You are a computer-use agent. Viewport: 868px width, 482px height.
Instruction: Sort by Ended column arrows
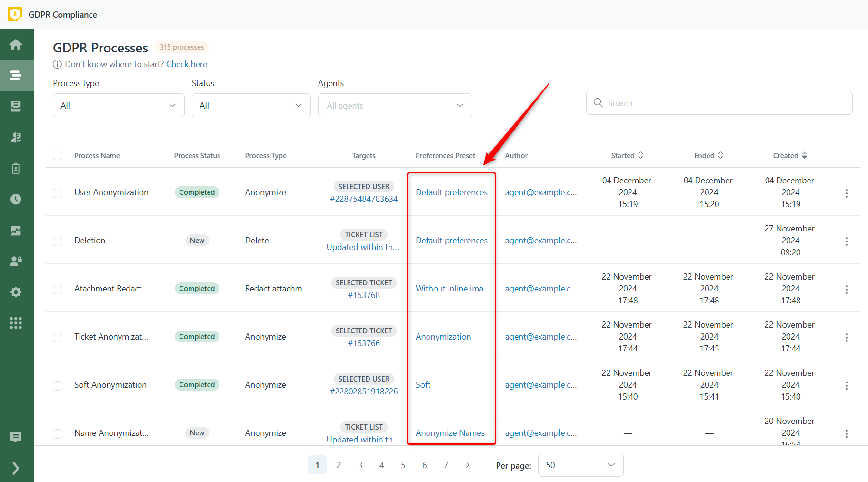point(721,155)
